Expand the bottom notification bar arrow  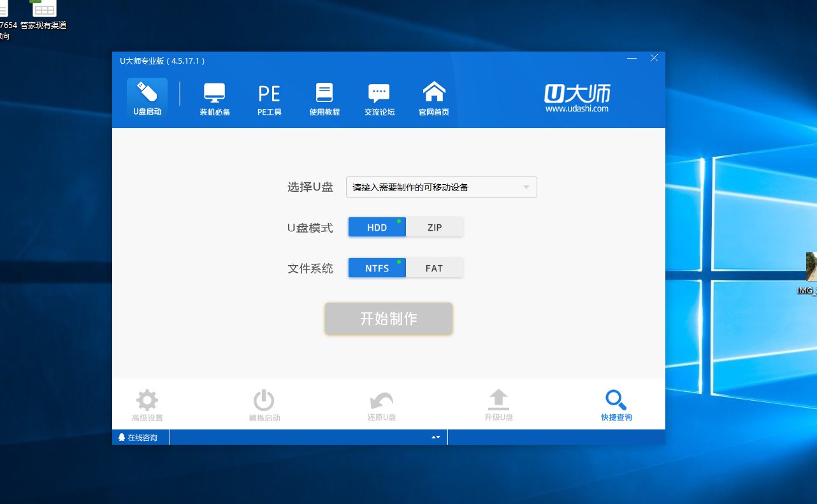pyautogui.click(x=436, y=437)
